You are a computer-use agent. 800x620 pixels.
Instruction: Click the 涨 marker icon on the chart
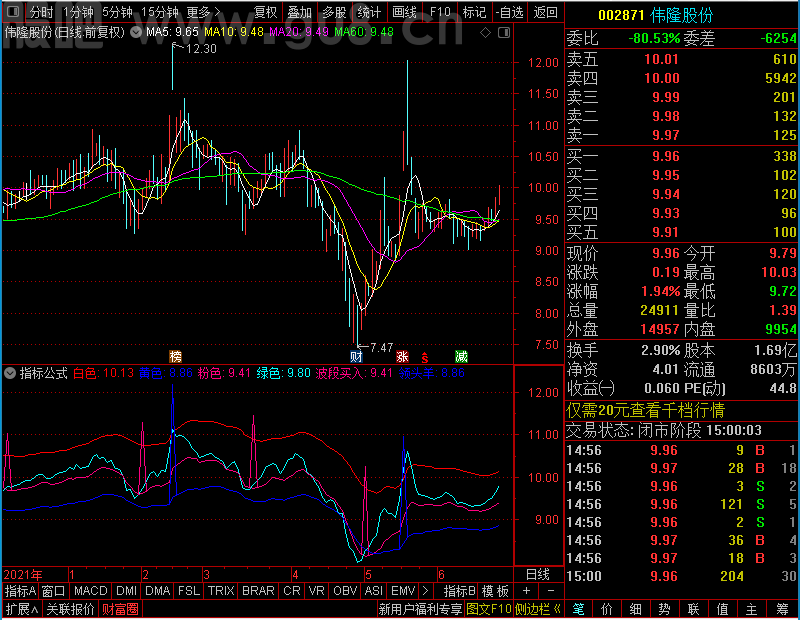pos(402,356)
